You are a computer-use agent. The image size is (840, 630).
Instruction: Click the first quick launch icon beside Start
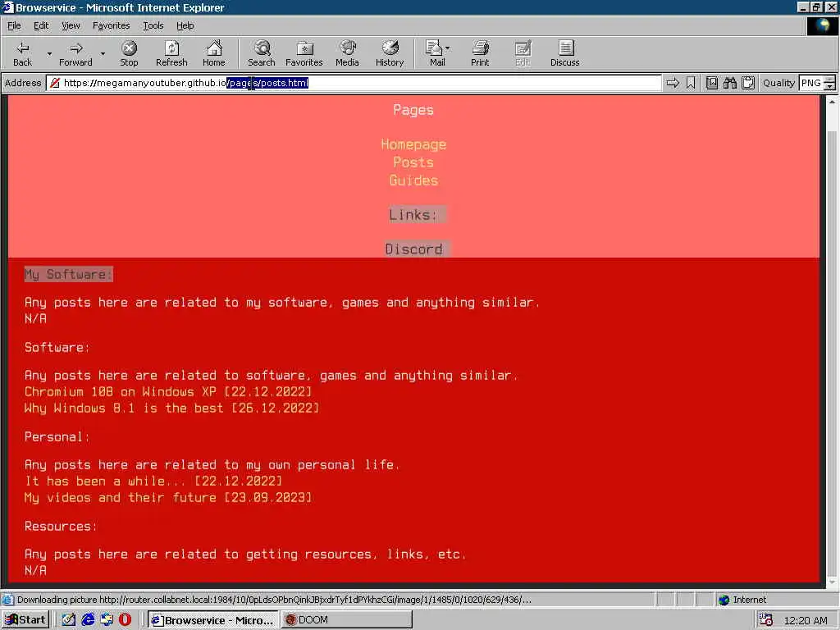click(69, 620)
